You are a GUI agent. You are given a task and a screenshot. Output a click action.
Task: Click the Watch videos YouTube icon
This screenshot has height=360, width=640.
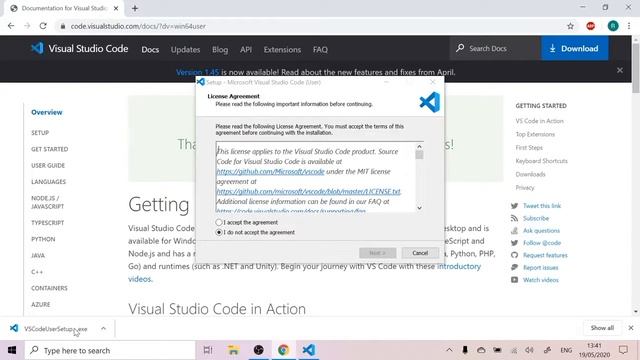tap(514, 280)
